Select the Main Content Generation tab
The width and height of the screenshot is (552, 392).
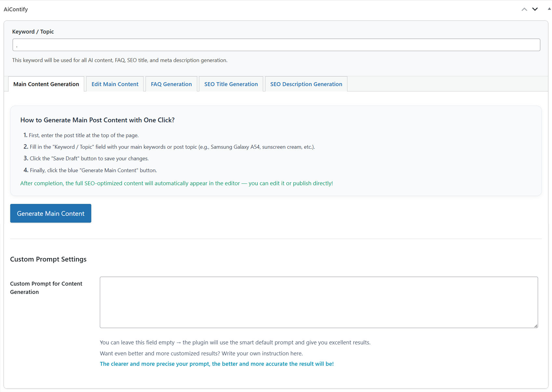pos(46,84)
